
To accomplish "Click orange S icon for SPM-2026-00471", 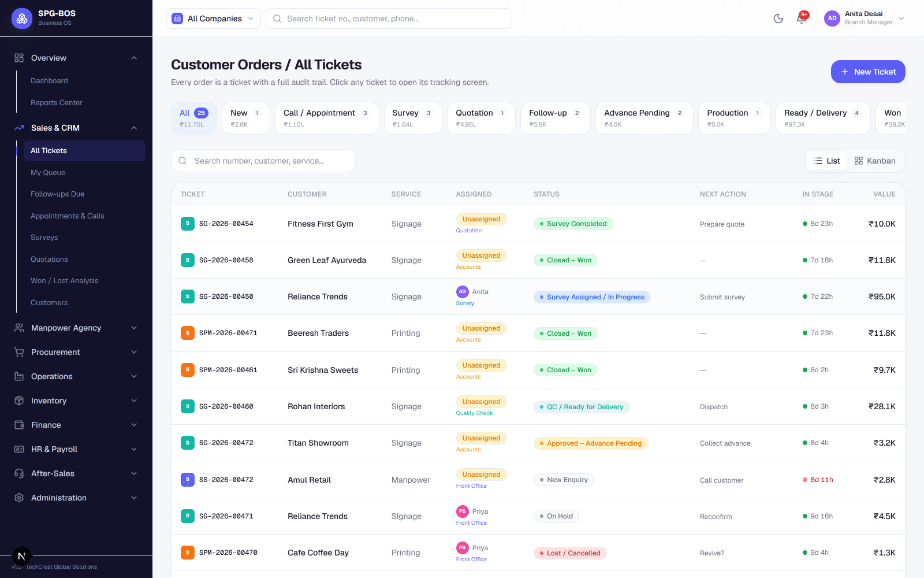I will tap(188, 333).
